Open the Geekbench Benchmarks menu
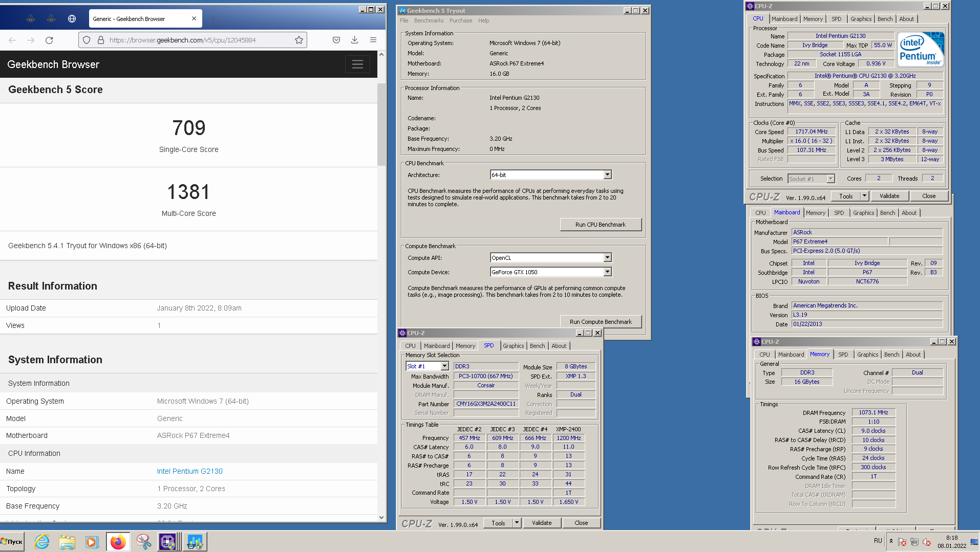The image size is (980, 552). click(x=429, y=20)
